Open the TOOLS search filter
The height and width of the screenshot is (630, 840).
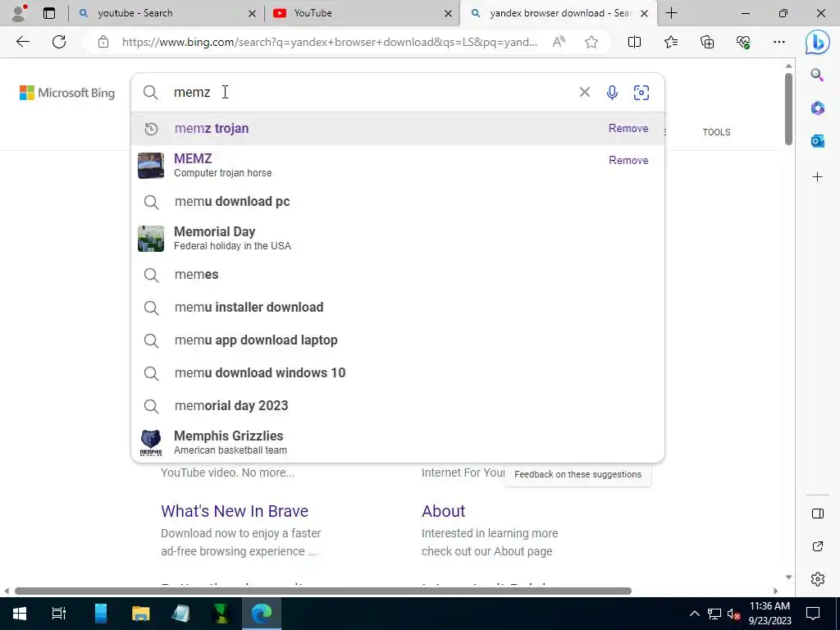716,132
